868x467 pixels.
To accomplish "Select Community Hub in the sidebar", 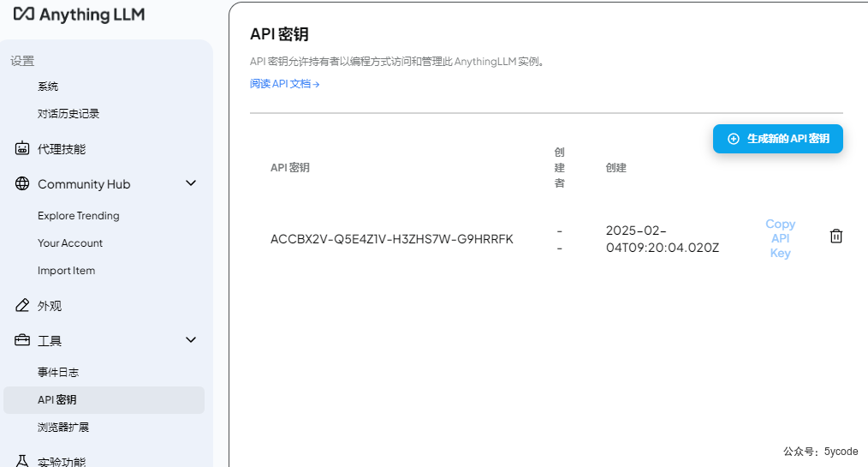I will [x=84, y=184].
